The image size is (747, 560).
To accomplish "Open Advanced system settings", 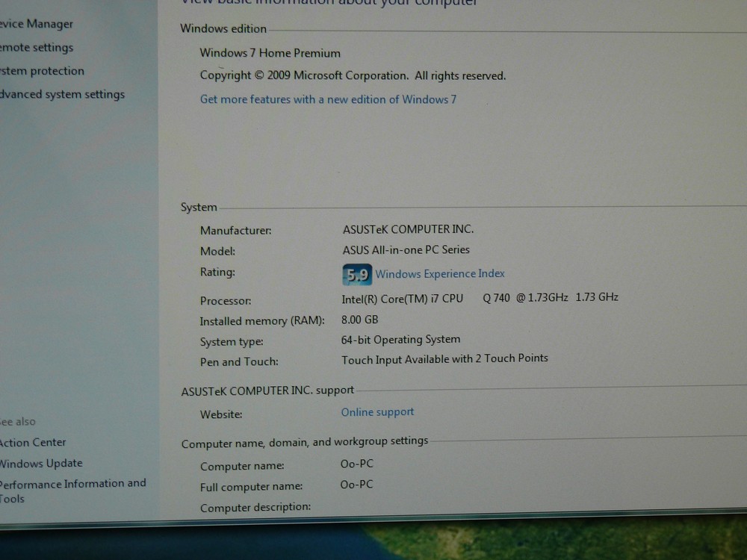I will 62,94.
